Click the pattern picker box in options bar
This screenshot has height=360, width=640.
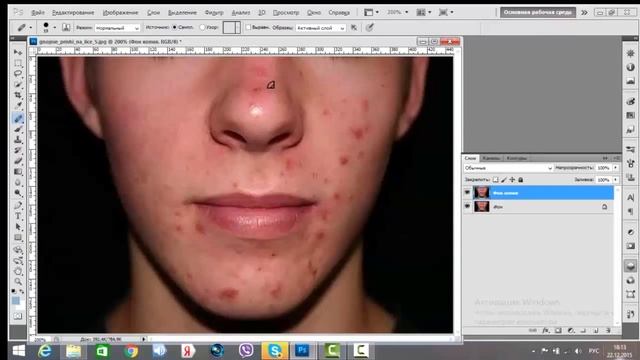(x=231, y=27)
